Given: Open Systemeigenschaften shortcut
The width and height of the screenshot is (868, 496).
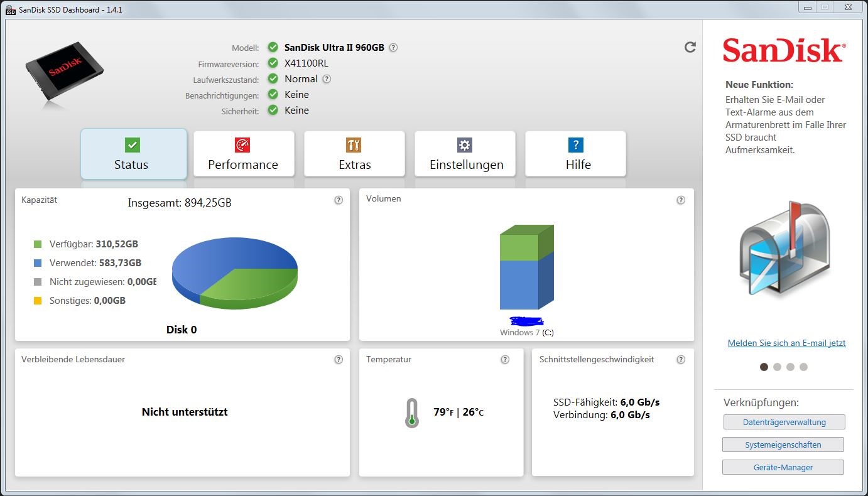Looking at the screenshot, I should pos(783,445).
